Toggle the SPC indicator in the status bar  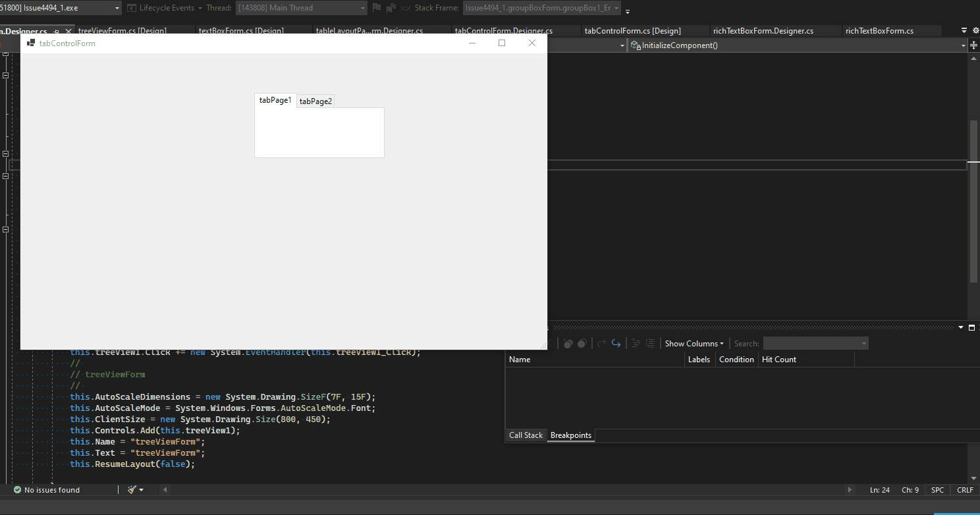(937, 489)
